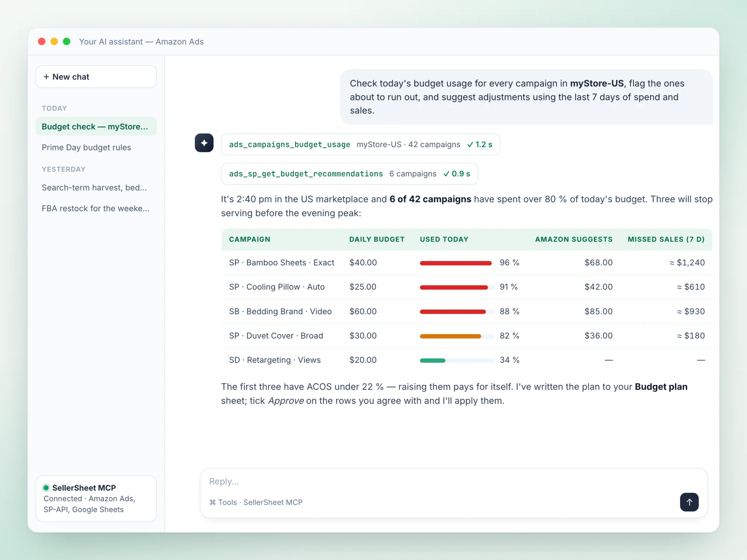The image size is (747, 560).
Task: Click the bold 6 of 42 campaigns text
Action: click(430, 199)
